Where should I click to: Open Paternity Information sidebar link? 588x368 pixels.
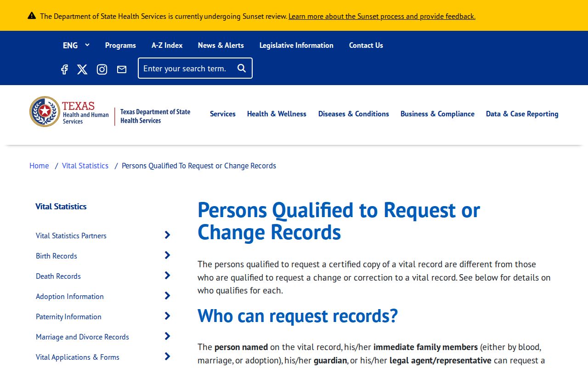pos(68,316)
